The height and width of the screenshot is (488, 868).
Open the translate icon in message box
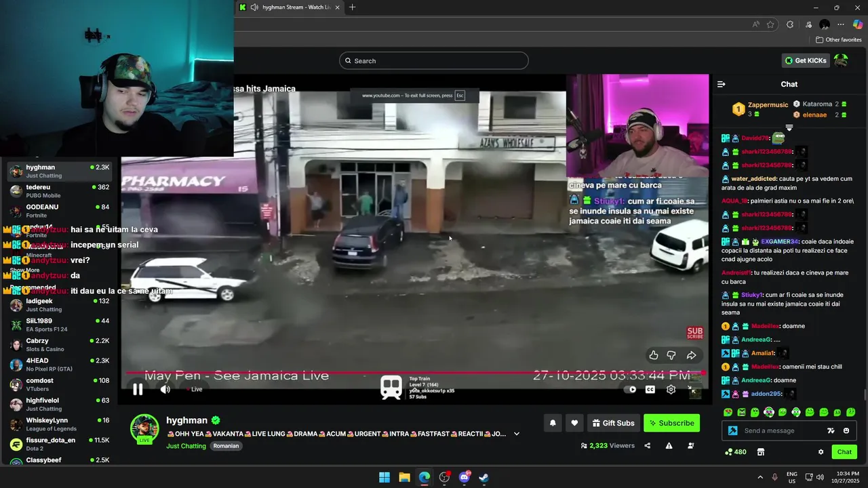(831, 430)
